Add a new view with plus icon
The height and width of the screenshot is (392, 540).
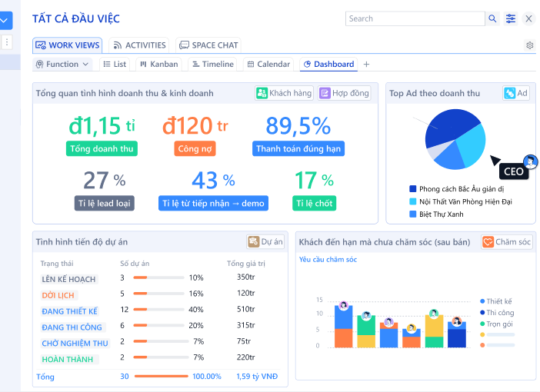366,65
